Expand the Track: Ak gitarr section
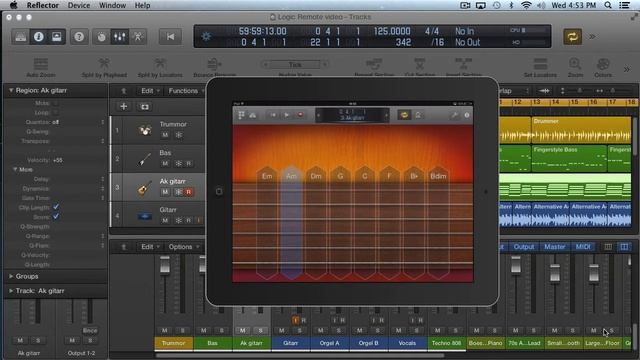Screen dimensions: 640x360 [x=11, y=291]
